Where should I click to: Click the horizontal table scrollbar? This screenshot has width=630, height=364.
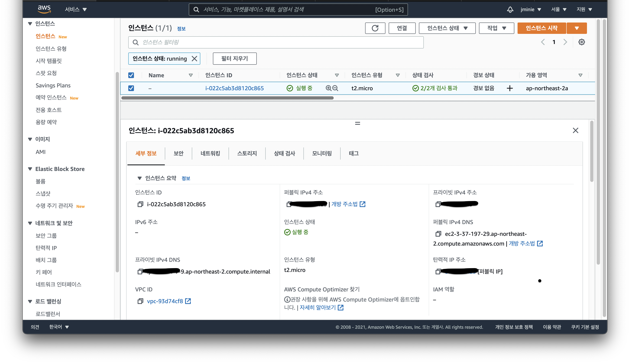click(x=227, y=98)
